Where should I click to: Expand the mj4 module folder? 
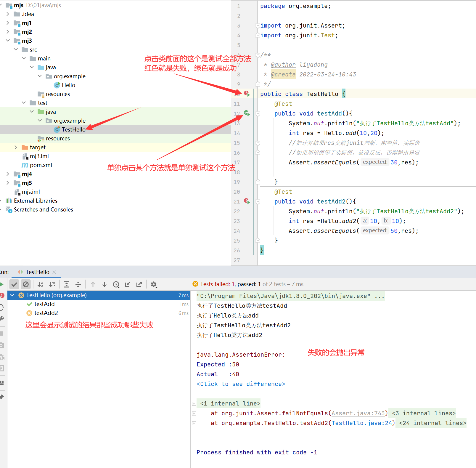8,174
